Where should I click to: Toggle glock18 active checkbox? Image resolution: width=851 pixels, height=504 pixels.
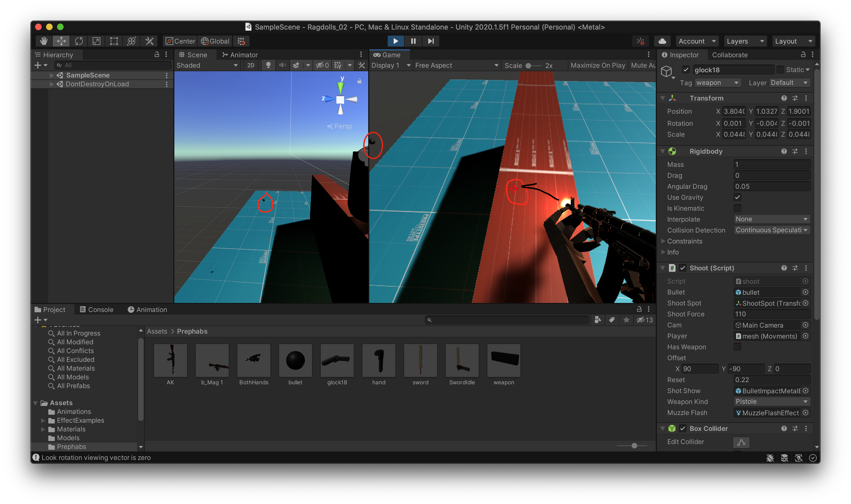[x=686, y=70]
